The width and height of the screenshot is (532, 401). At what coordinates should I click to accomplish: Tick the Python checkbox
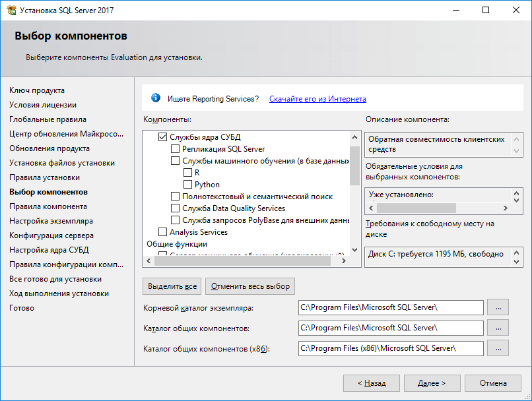[187, 185]
